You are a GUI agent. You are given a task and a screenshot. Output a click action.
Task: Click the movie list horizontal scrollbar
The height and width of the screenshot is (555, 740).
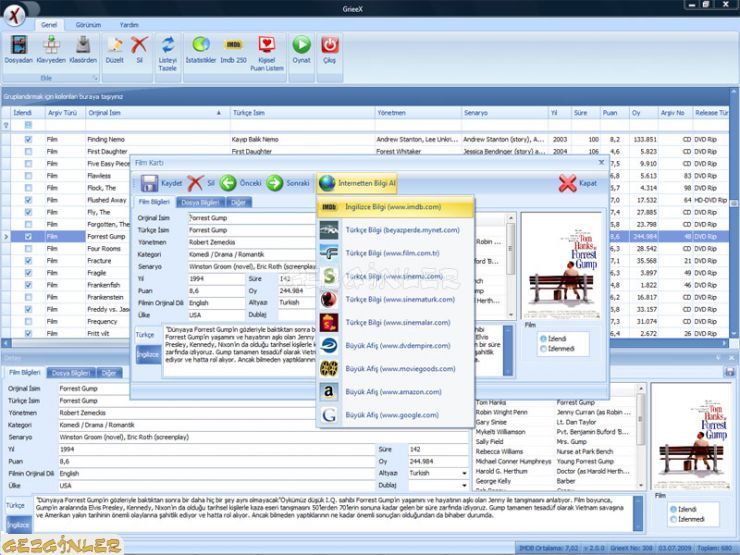click(x=366, y=343)
